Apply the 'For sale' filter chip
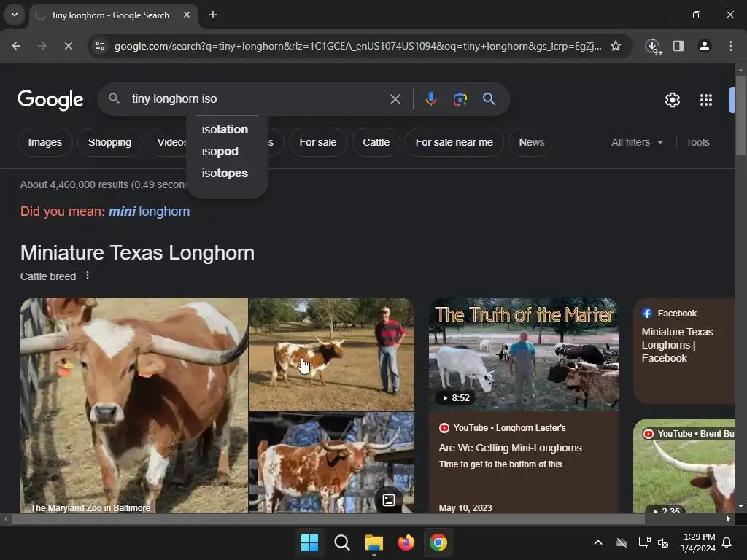Screen dimensions: 747x560 318,142
